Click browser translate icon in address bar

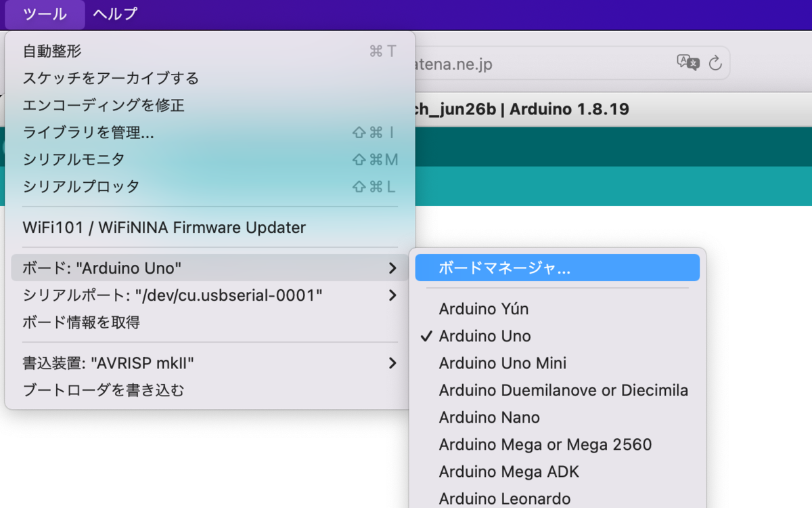(x=687, y=63)
